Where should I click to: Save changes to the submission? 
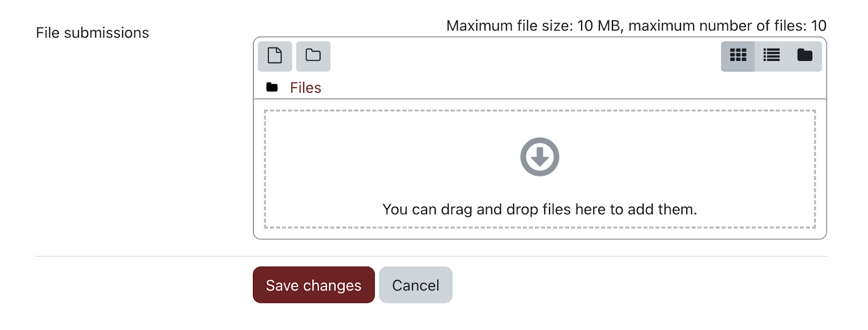[313, 284]
